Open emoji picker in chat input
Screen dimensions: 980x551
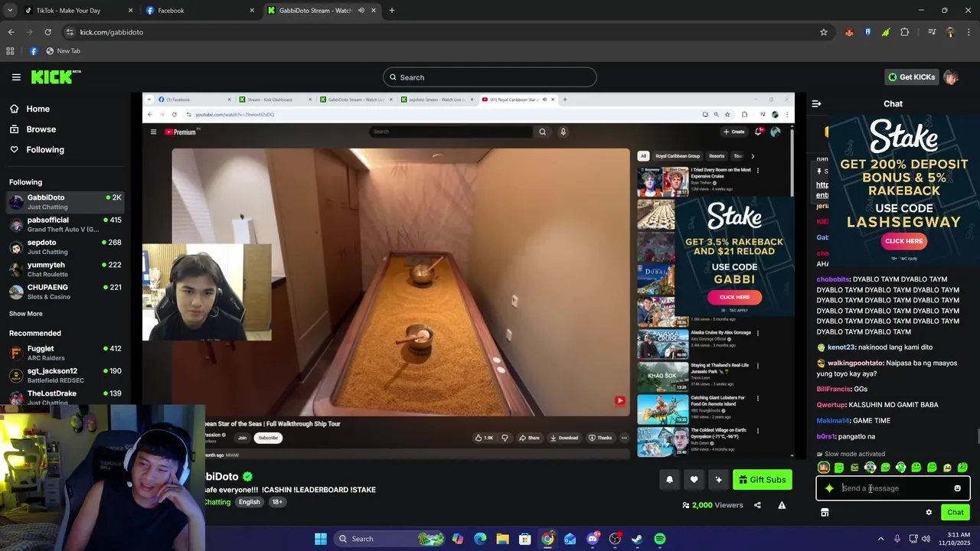pos(957,488)
